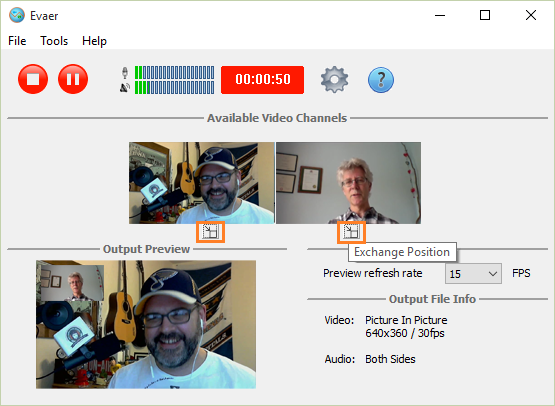Click the speaker audio level meter

click(174, 87)
